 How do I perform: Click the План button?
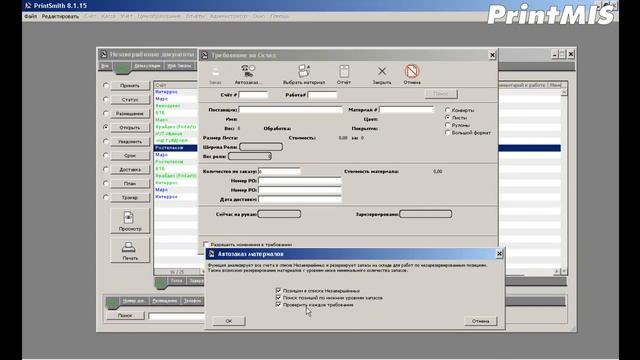pos(130,183)
